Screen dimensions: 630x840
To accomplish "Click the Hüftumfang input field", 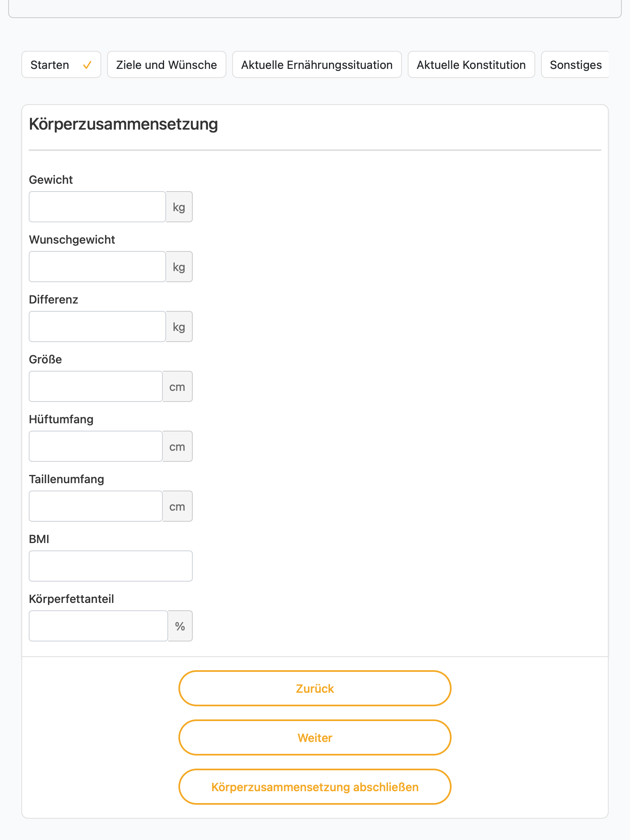I will coord(96,446).
